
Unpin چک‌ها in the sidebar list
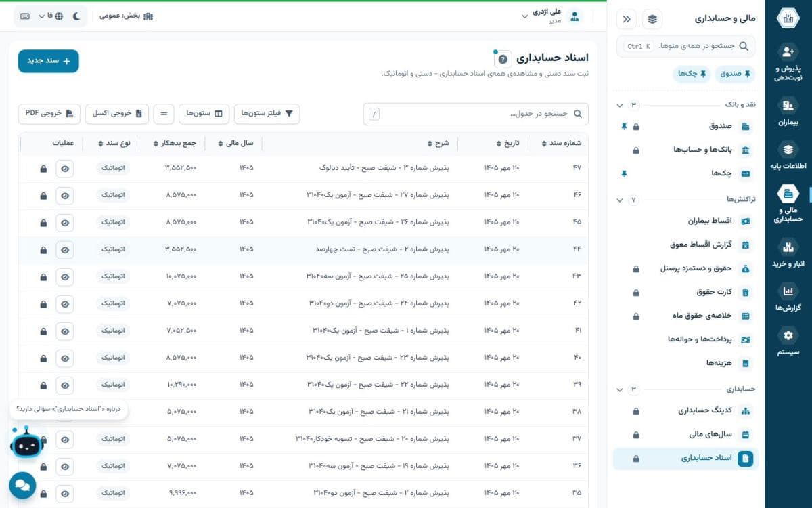tap(624, 173)
